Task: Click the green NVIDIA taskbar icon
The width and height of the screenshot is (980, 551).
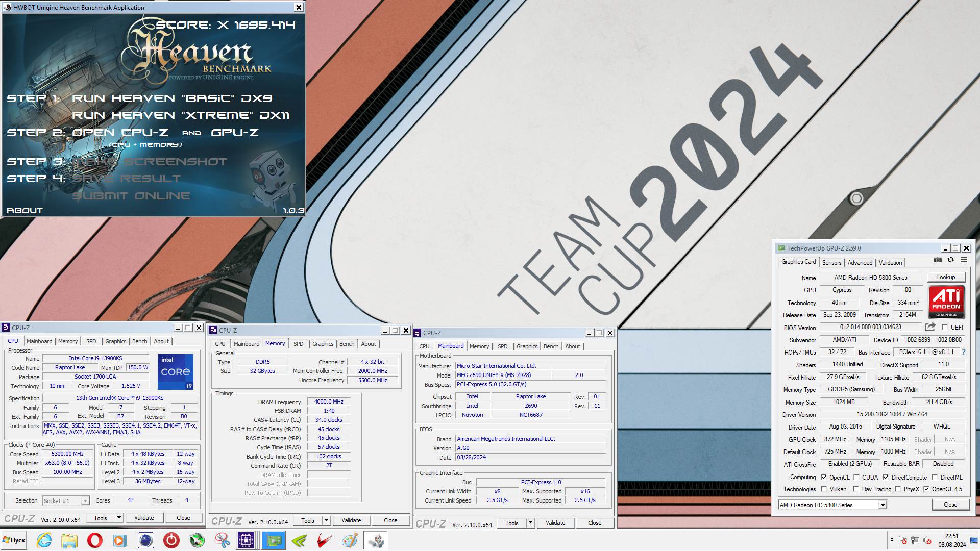Action: 299,540
